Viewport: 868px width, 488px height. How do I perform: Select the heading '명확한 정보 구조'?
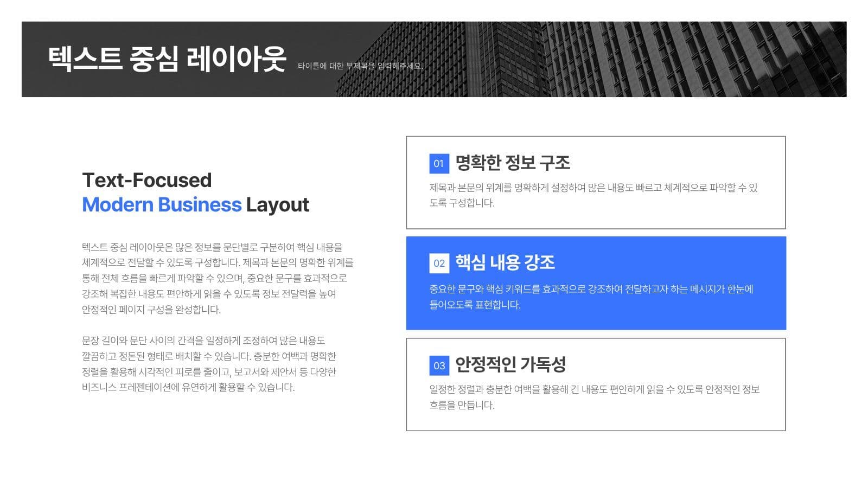point(513,163)
